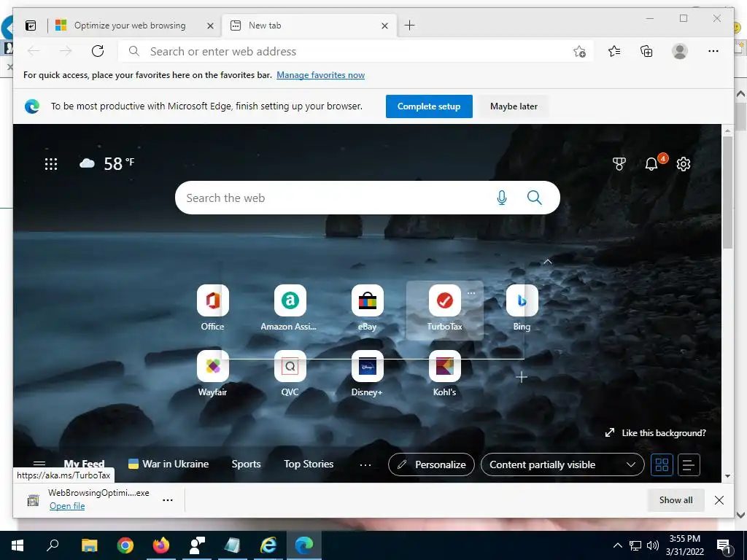747x560 pixels.
Task: Open the weather widget showing 58°F
Action: tap(107, 163)
